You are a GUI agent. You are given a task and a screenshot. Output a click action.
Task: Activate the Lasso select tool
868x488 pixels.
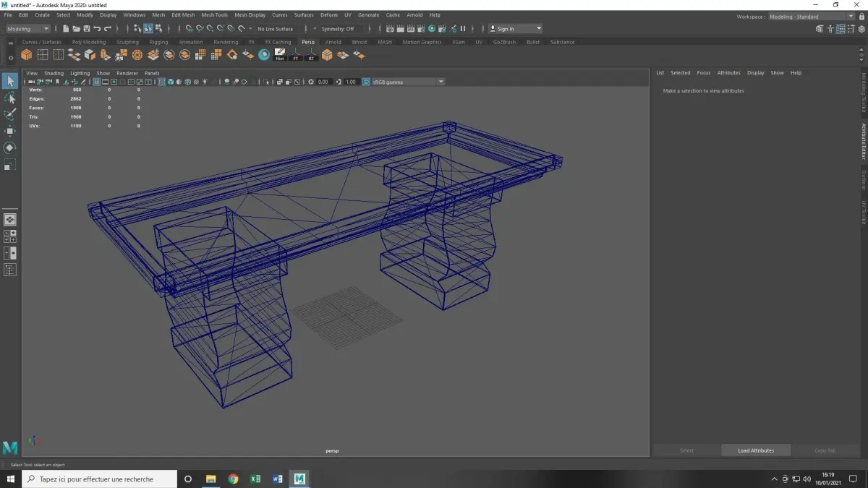tap(10, 98)
